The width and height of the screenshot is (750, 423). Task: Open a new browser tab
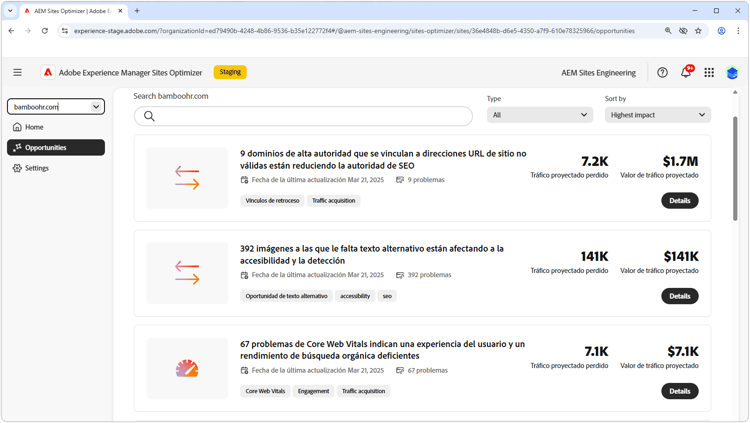click(x=137, y=11)
